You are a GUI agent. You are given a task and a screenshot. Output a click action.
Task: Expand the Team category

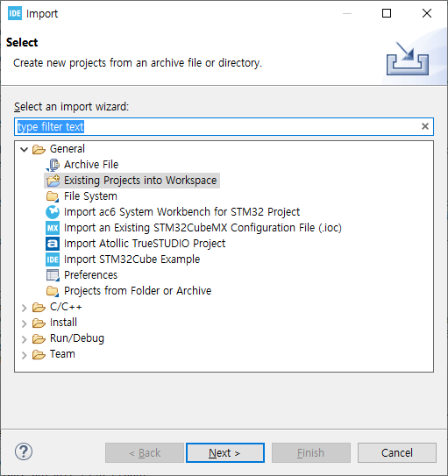[x=24, y=355]
